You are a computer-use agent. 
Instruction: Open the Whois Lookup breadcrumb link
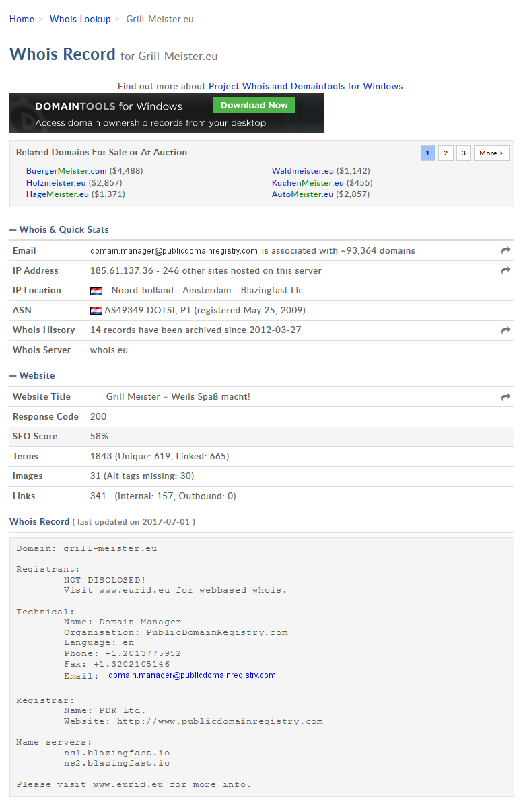point(80,19)
